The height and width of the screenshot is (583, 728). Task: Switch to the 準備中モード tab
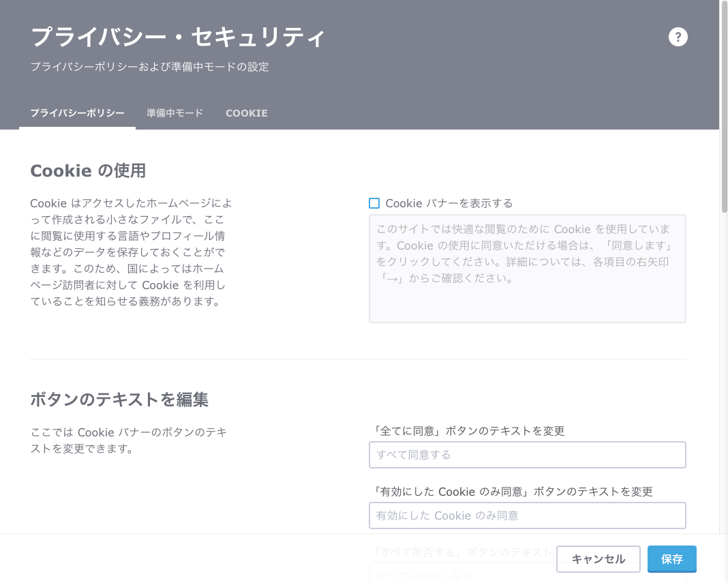pos(174,113)
